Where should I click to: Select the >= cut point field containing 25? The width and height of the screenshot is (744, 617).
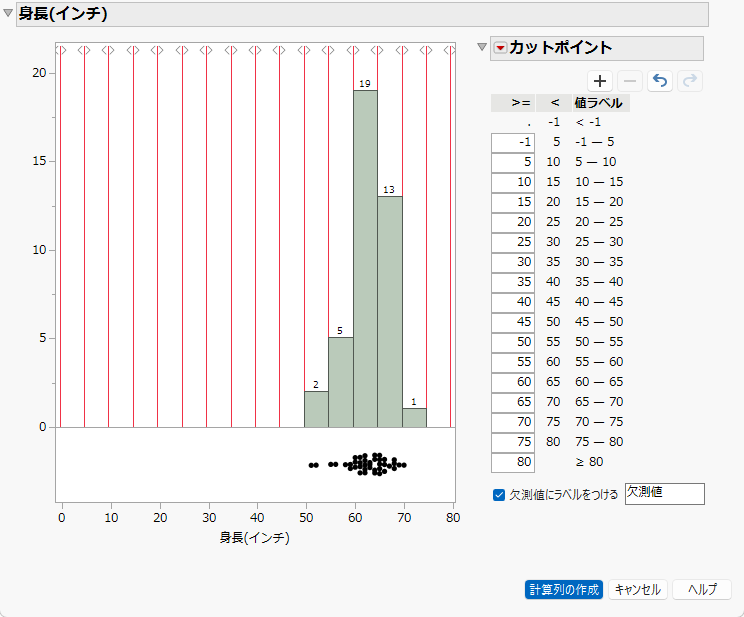pos(513,242)
